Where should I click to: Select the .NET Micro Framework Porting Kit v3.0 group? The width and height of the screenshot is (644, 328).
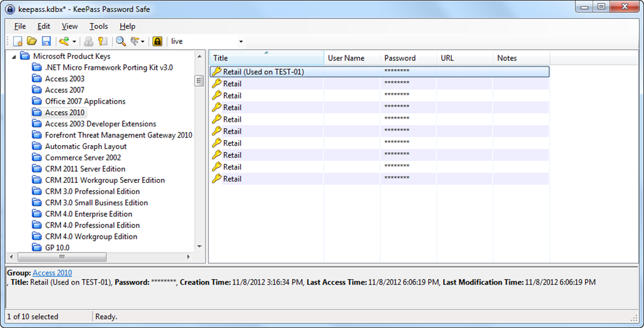pyautogui.click(x=109, y=67)
